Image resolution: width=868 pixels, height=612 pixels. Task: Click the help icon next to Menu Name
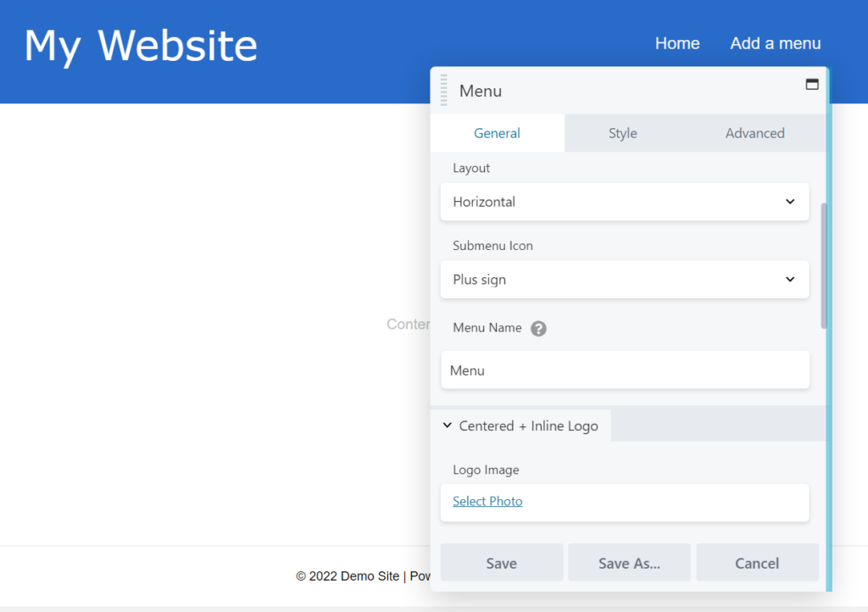[x=538, y=328]
